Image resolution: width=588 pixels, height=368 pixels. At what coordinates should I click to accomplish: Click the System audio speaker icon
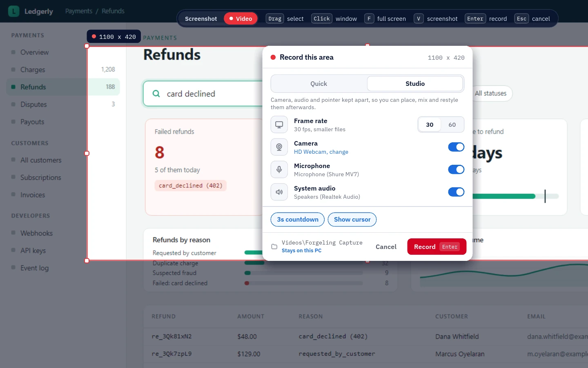click(279, 192)
